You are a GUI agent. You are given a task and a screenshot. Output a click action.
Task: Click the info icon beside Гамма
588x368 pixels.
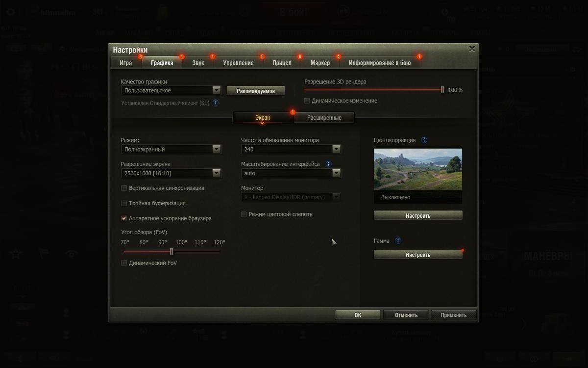[x=398, y=241]
